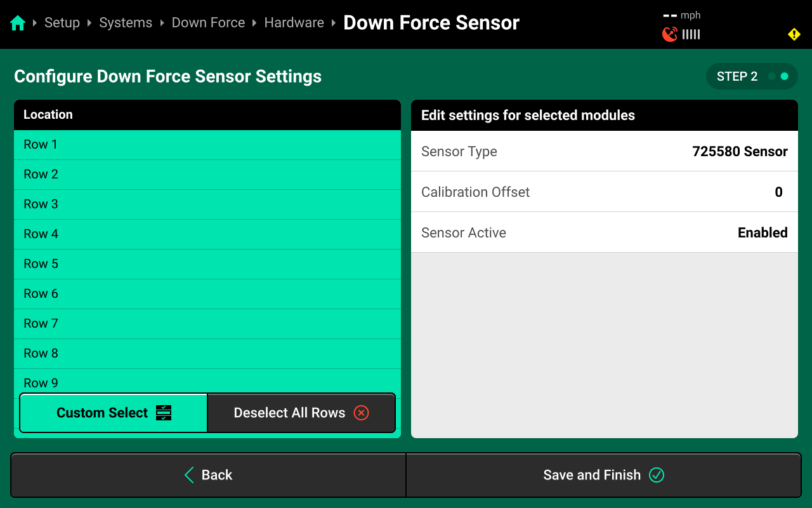Select Setup in the breadcrumb menu
812x508 pixels.
[62, 22]
